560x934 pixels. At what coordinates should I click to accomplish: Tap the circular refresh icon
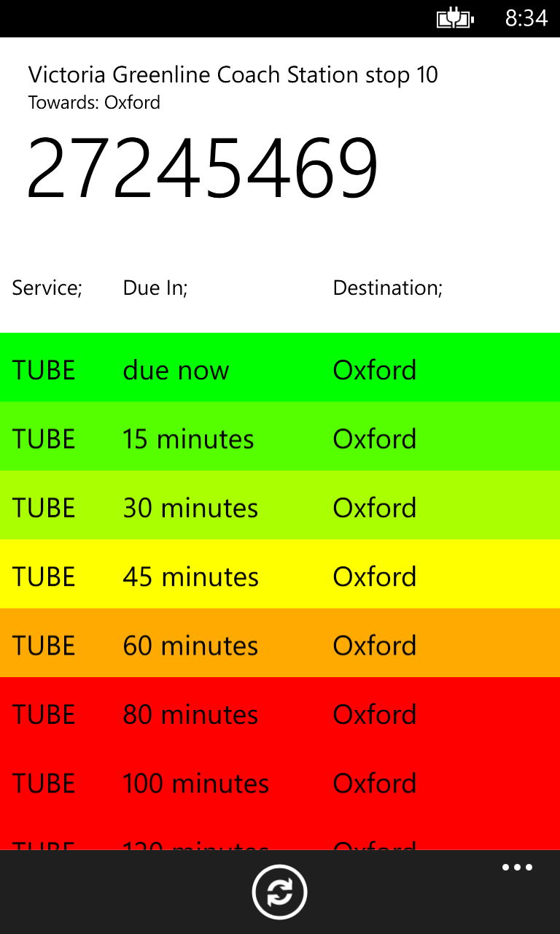tap(279, 892)
